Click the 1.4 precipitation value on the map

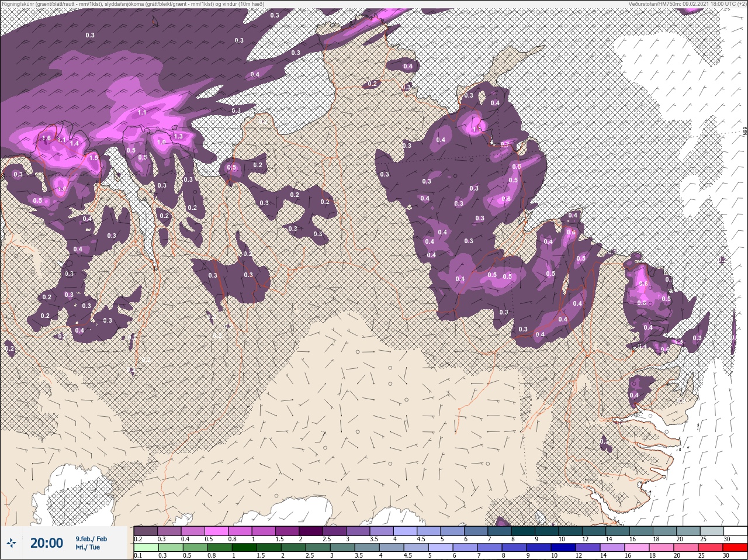74,143
